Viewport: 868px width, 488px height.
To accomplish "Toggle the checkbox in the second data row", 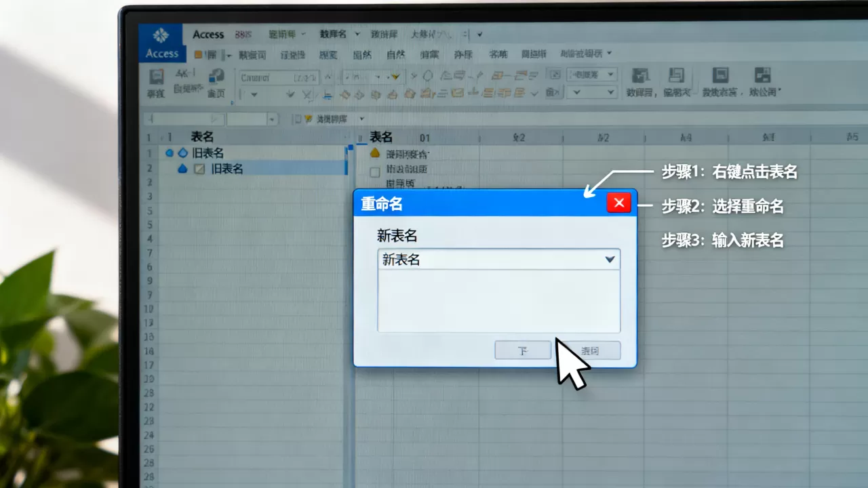I will 374,172.
